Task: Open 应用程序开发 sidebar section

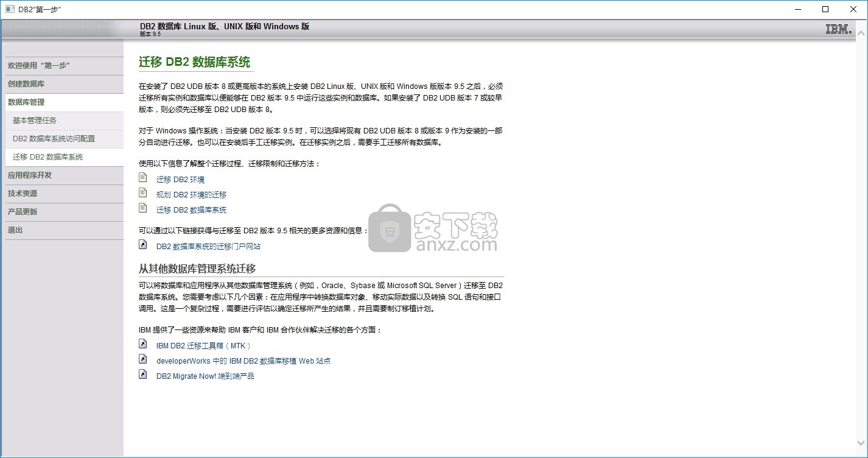Action: tap(65, 175)
